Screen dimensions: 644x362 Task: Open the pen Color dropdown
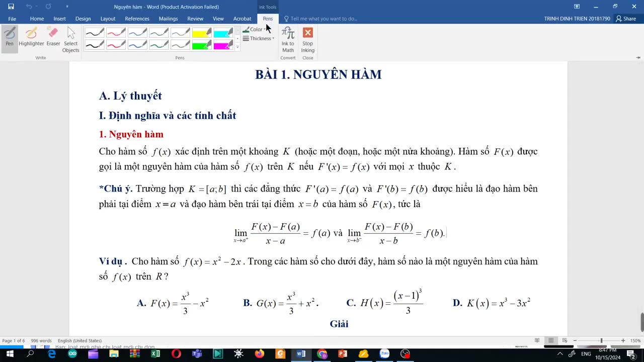tap(254, 29)
